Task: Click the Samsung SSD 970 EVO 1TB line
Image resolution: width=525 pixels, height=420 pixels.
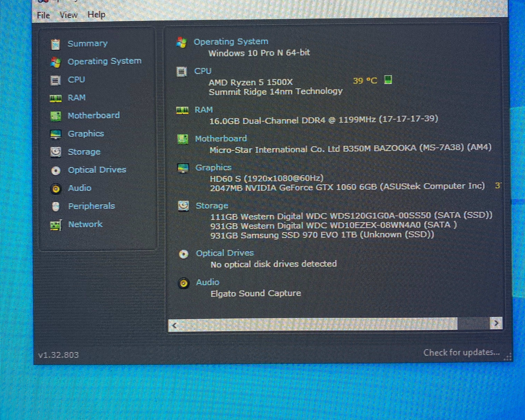Action: pos(322,235)
